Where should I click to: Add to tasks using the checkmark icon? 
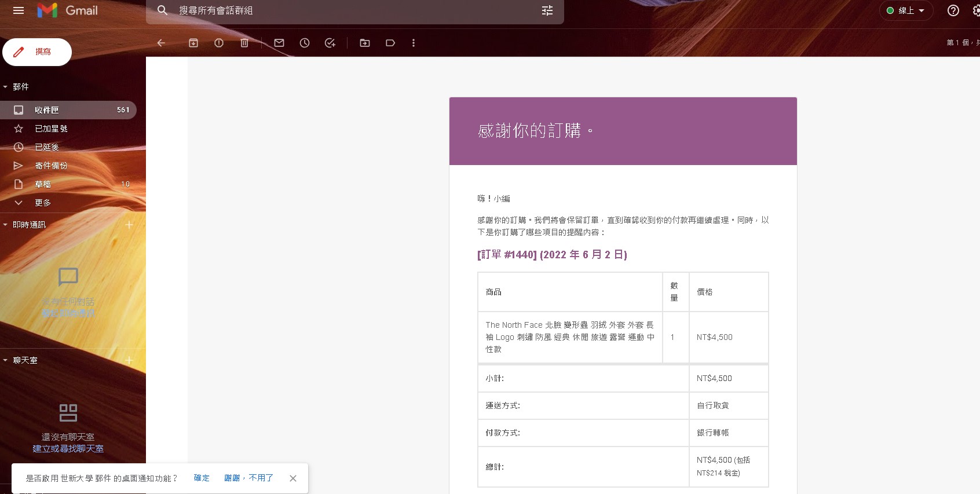click(x=330, y=43)
